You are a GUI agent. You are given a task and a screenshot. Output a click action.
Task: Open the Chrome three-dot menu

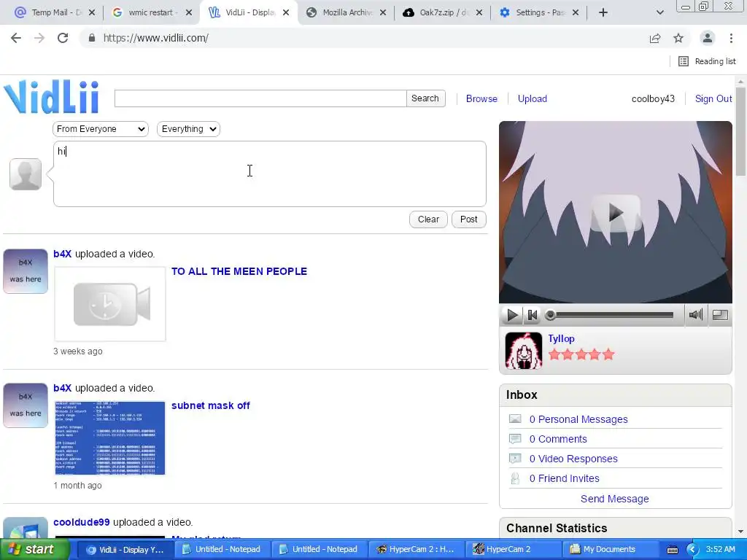click(731, 38)
